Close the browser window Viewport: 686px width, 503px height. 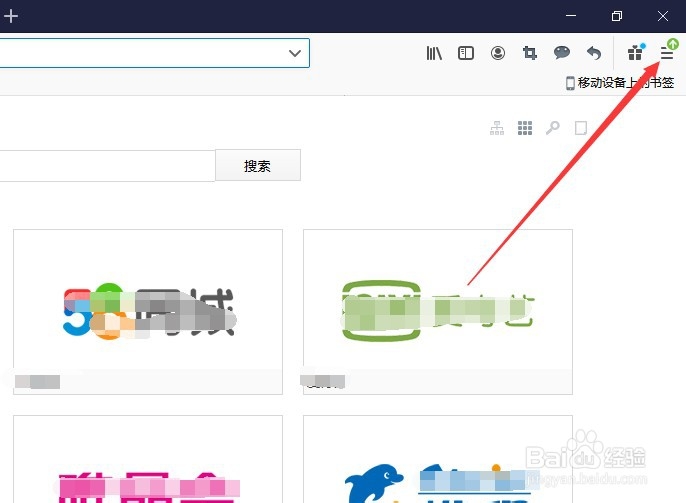coord(662,16)
